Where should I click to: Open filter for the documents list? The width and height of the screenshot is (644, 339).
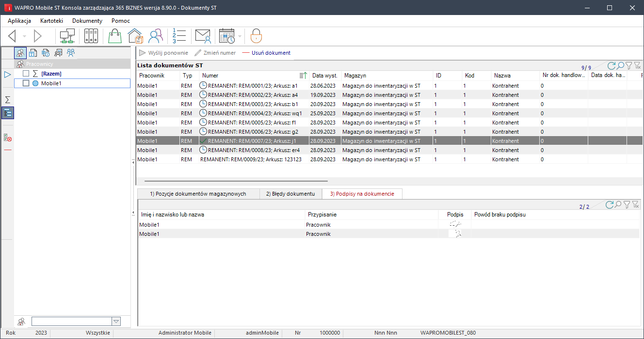point(629,66)
